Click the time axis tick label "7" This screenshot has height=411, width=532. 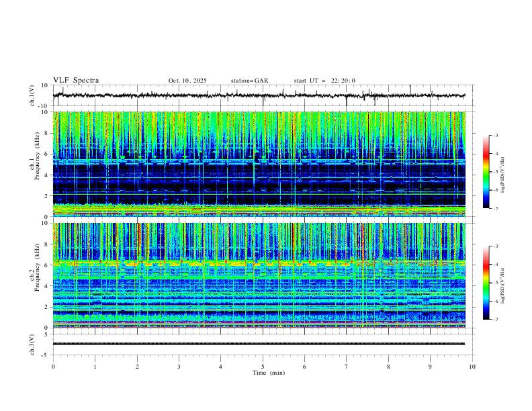click(x=347, y=367)
